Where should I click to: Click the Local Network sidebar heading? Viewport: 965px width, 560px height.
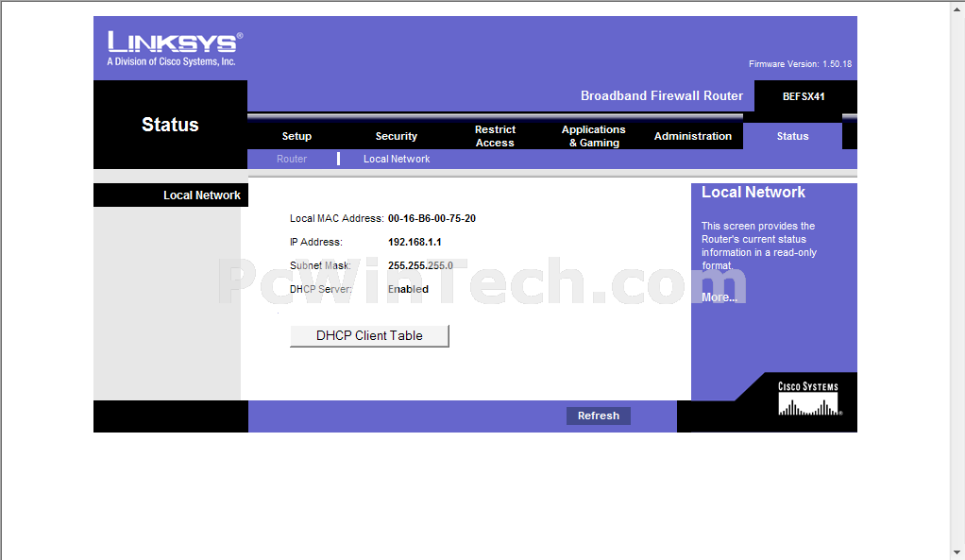[x=202, y=195]
